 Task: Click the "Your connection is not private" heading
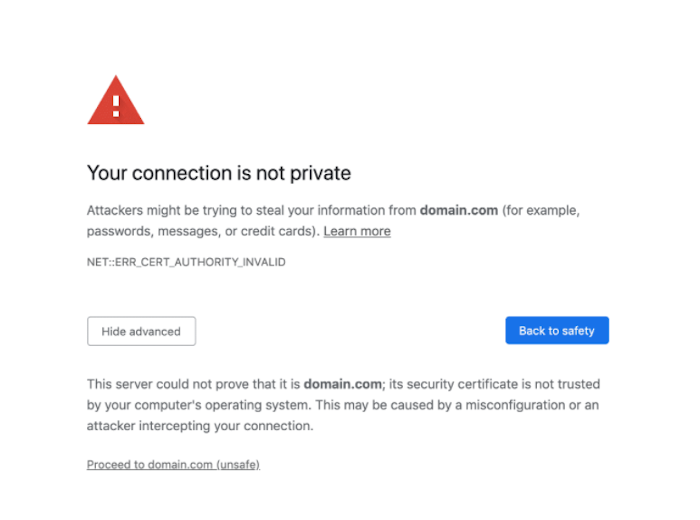coord(219,173)
